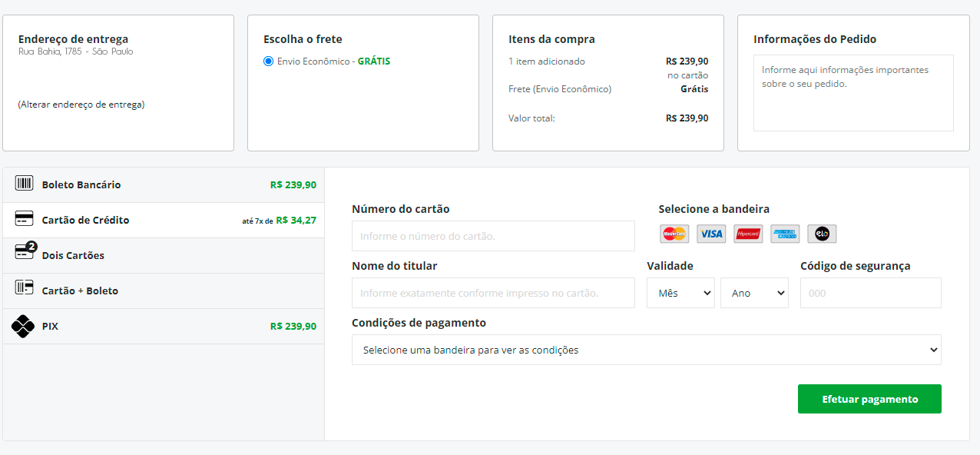Select the Mastercard card brand icon
This screenshot has height=455, width=980.
[674, 234]
